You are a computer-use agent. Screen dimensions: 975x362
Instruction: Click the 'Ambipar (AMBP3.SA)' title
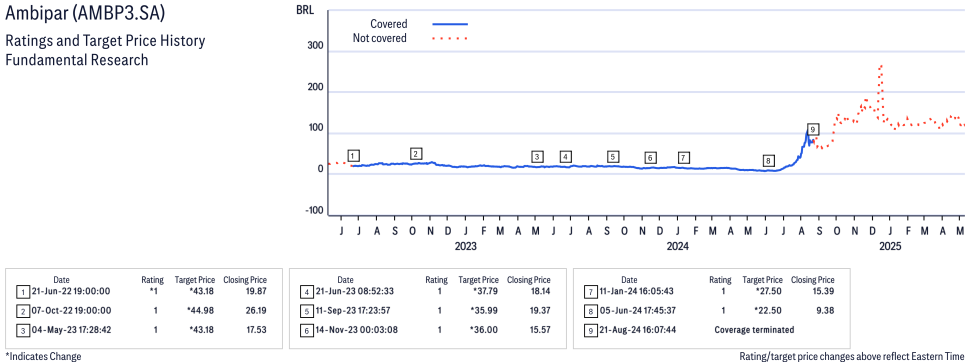tap(86, 14)
